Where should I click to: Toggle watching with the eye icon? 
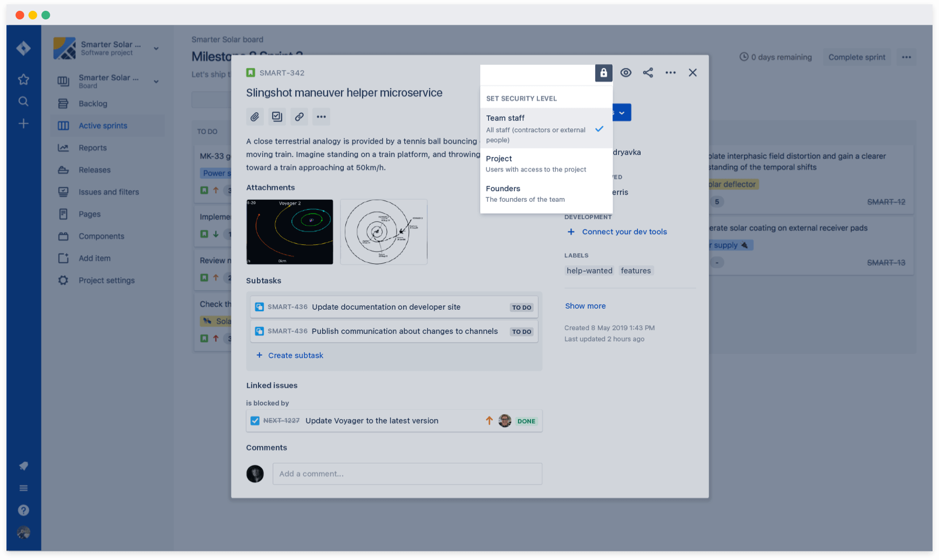[626, 72]
